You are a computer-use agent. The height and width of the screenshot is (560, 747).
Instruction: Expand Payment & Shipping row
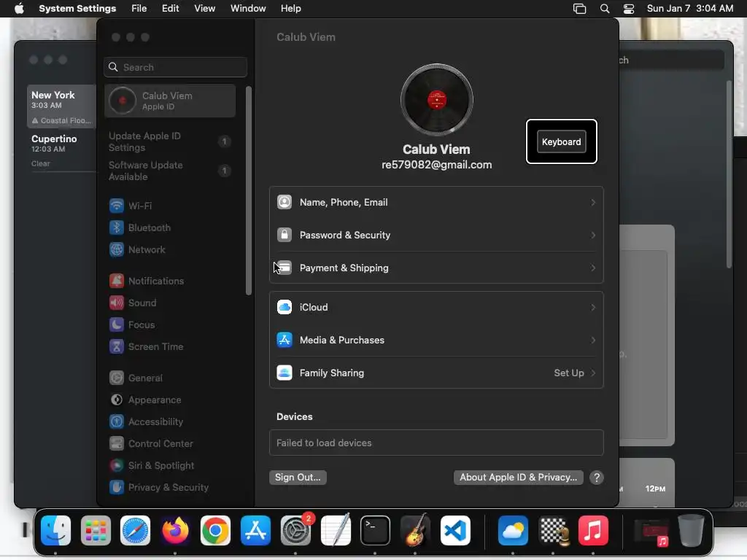coord(436,268)
